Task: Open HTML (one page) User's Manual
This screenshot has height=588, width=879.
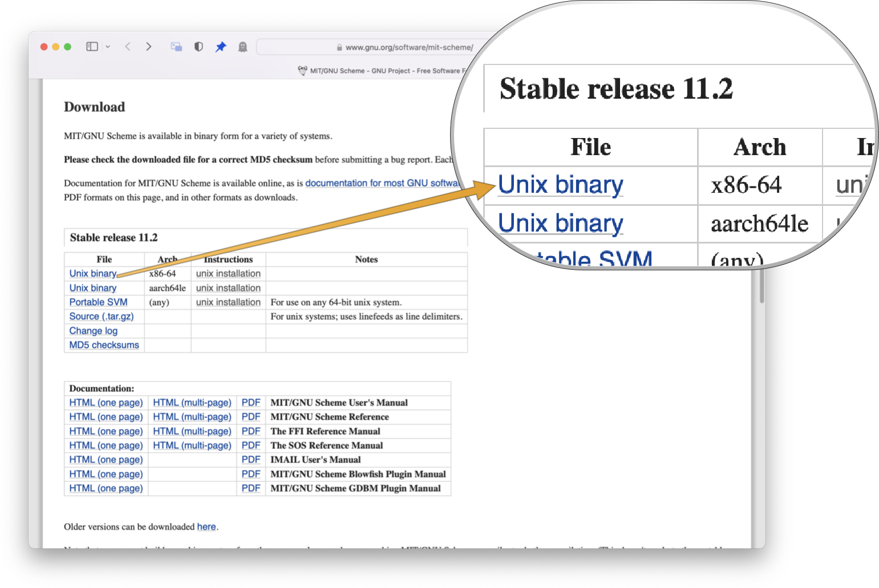Action: (106, 403)
